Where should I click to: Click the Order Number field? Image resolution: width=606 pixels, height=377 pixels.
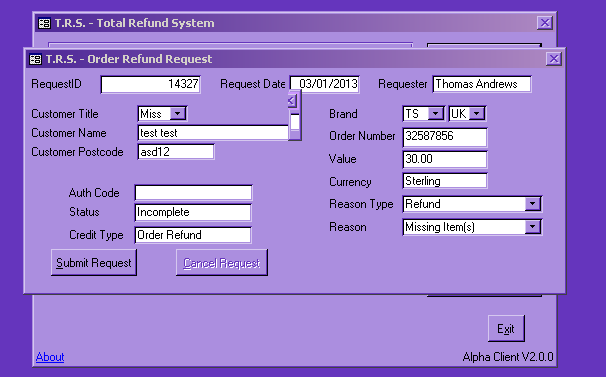445,137
